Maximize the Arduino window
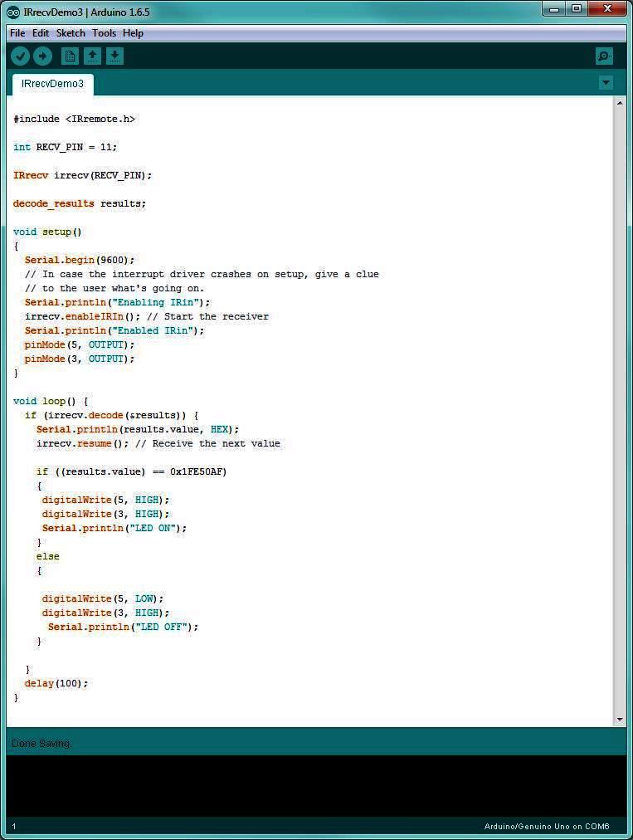The width and height of the screenshot is (633, 840). point(577,8)
